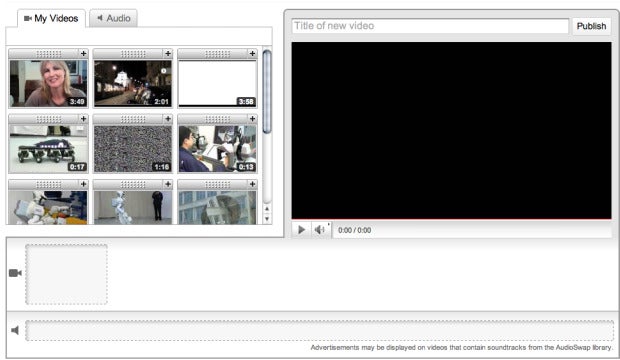Viewport: 620px width, 360px height.
Task: Add the 1:16 static noise video via plus
Action: (168, 119)
